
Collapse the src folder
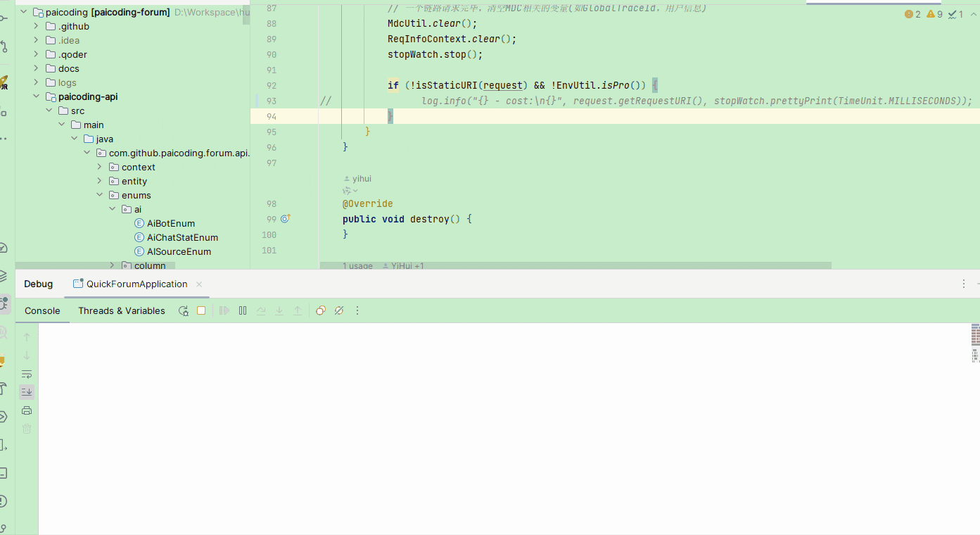pos(49,111)
